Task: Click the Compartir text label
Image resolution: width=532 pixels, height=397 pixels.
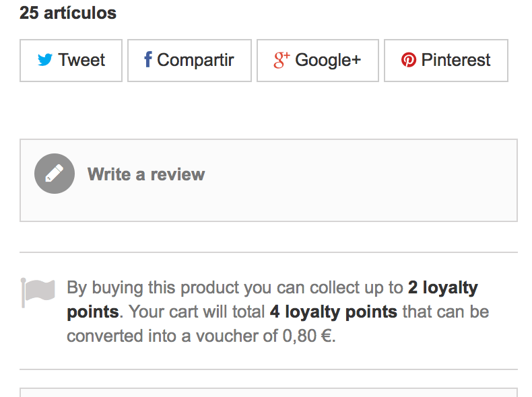Action: point(195,60)
